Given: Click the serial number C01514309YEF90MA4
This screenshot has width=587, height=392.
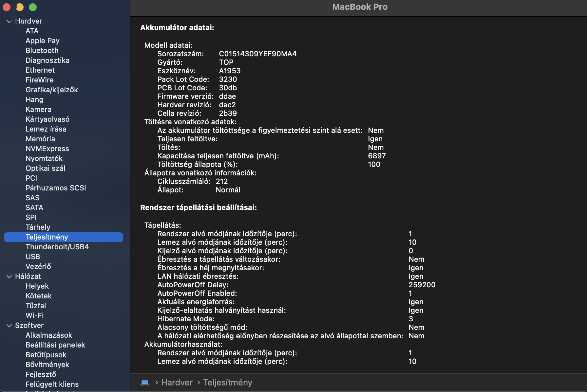Looking at the screenshot, I should (x=258, y=54).
